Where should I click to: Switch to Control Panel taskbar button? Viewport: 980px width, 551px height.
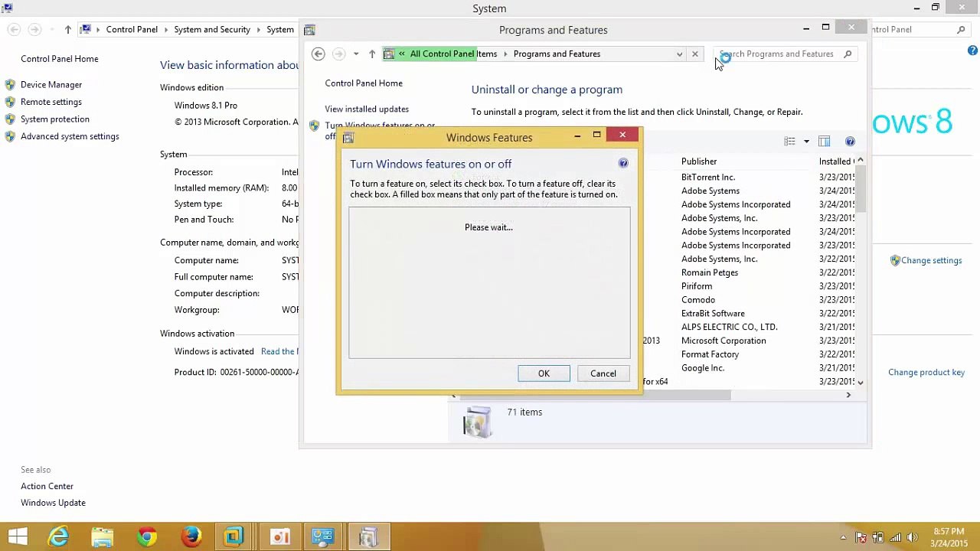point(322,536)
